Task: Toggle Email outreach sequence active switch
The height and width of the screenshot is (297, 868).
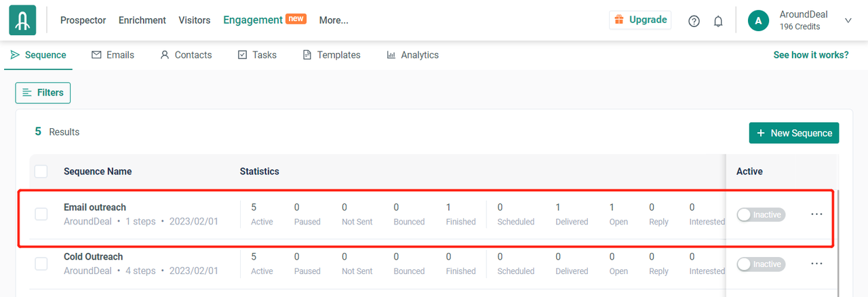Action: tap(760, 215)
